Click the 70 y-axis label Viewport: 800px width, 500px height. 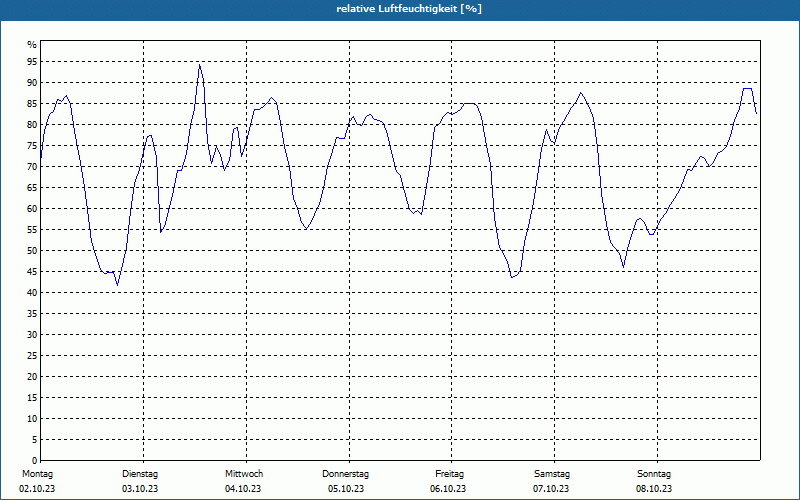coord(32,167)
